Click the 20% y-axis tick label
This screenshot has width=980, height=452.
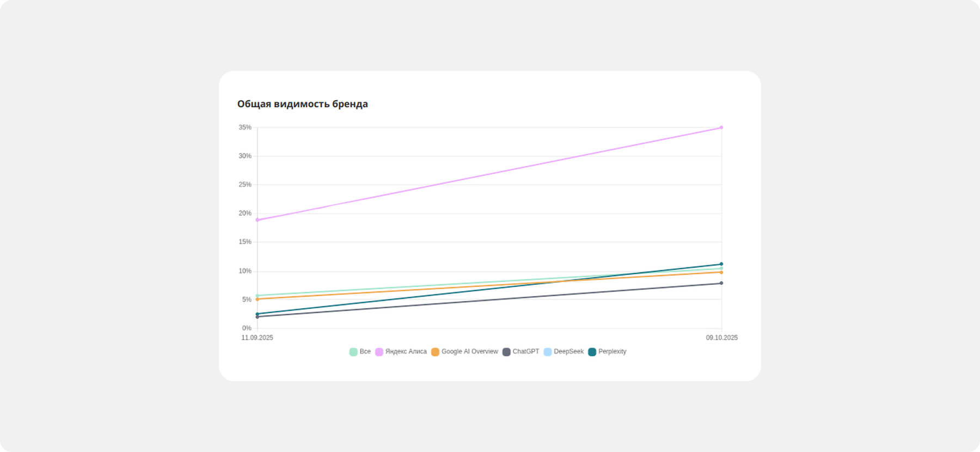pyautogui.click(x=245, y=213)
